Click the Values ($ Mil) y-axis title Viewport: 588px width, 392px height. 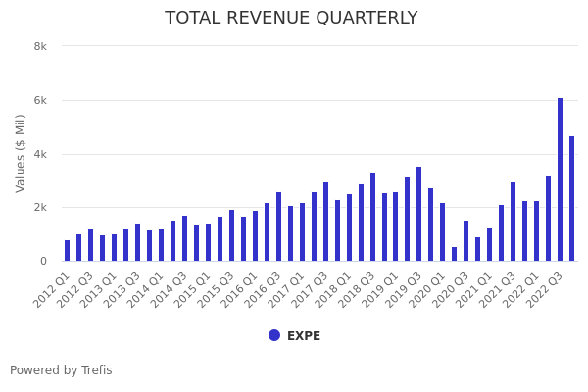[21, 153]
